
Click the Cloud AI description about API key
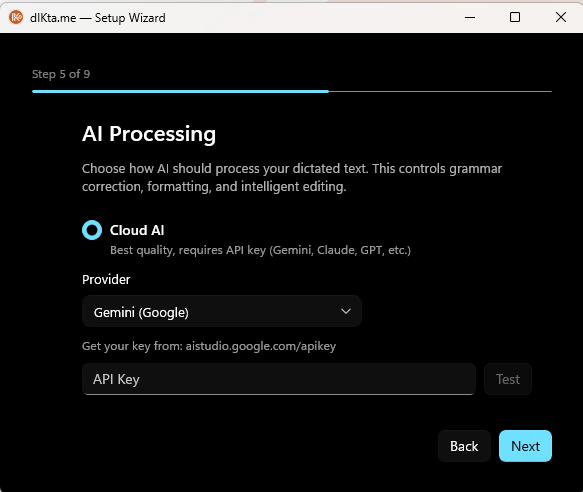click(260, 250)
